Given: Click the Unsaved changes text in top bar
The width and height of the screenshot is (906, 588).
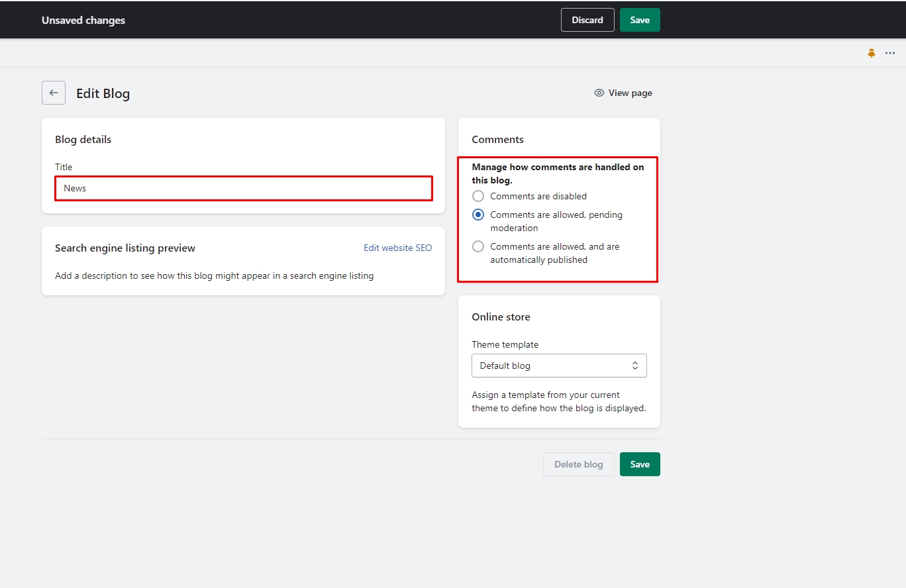Looking at the screenshot, I should click(83, 20).
